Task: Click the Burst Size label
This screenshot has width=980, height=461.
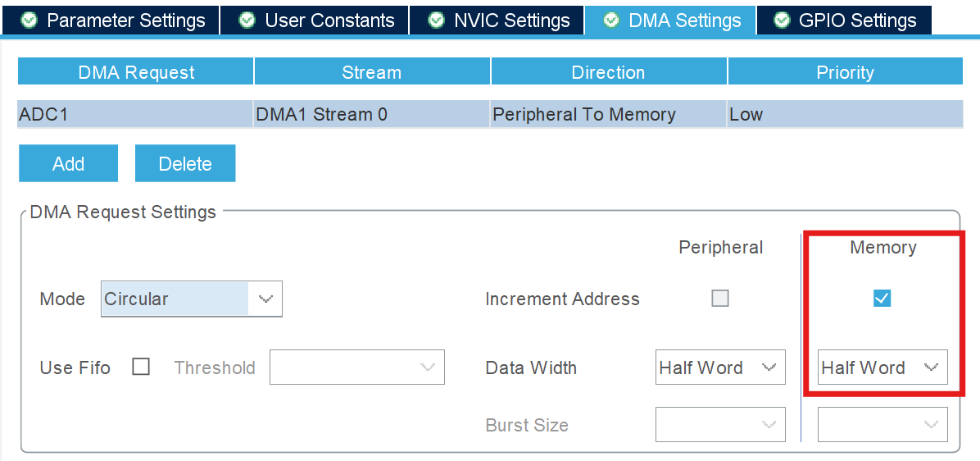Action: 527,426
